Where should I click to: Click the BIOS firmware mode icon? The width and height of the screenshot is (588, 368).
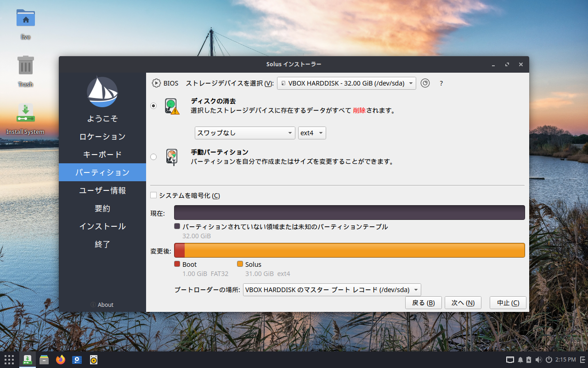156,83
